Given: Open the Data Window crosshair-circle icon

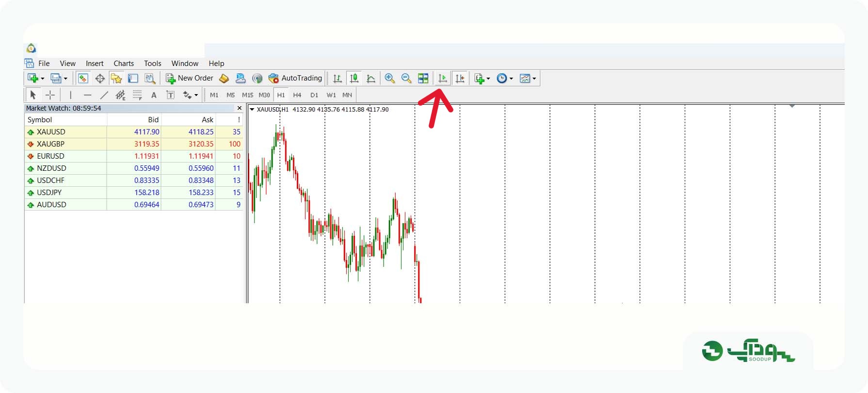Looking at the screenshot, I should point(100,78).
